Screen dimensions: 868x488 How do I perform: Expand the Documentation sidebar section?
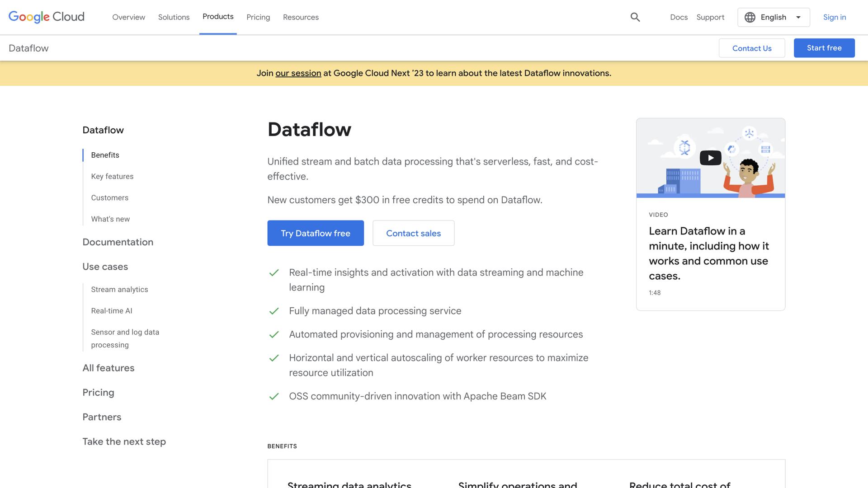(x=118, y=242)
